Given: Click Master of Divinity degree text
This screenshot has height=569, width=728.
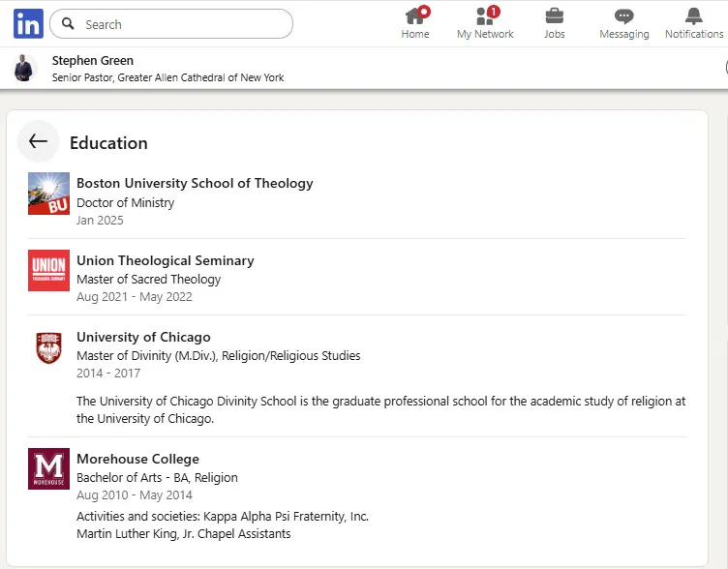Looking at the screenshot, I should [219, 356].
